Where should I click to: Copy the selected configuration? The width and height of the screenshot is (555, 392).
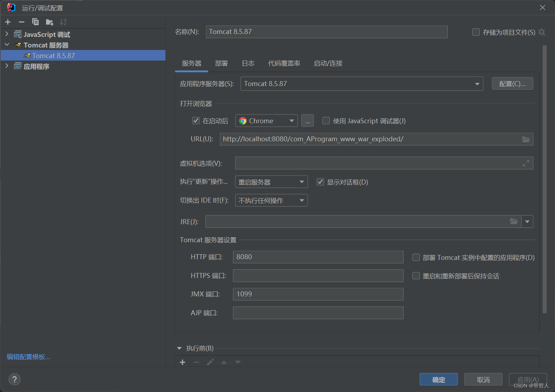coord(35,22)
